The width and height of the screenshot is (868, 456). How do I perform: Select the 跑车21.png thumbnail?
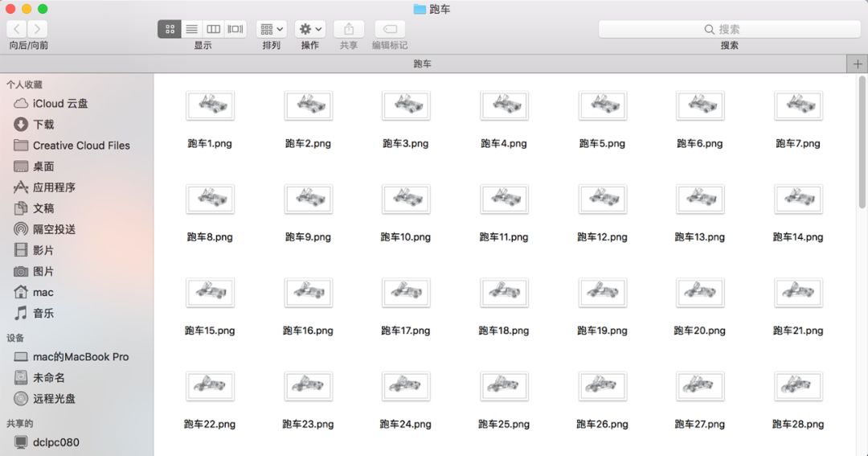[x=798, y=293]
